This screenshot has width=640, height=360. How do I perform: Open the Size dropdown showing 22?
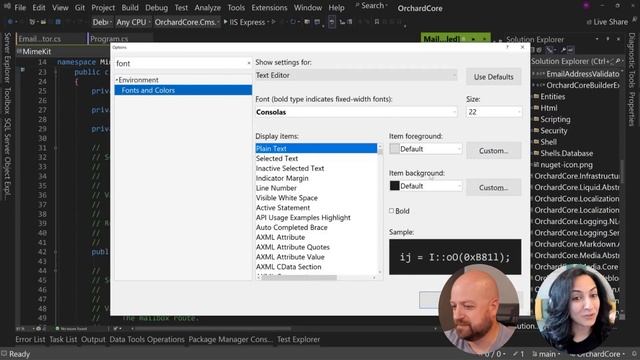[x=493, y=112]
